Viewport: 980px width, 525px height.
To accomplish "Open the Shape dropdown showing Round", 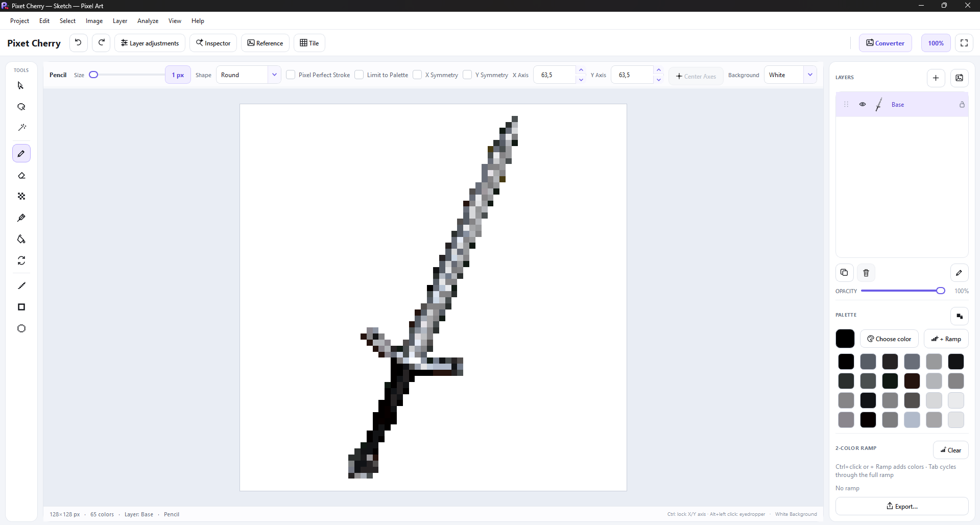I will [248, 75].
